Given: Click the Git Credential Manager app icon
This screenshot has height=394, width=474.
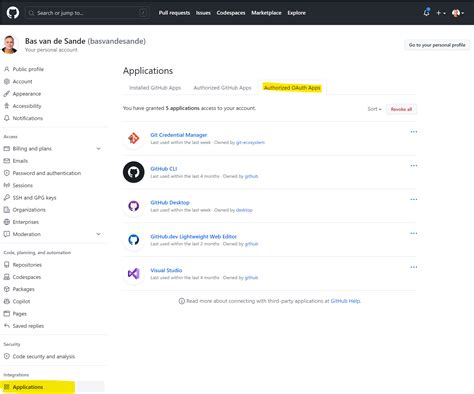Looking at the screenshot, I should coord(134,138).
